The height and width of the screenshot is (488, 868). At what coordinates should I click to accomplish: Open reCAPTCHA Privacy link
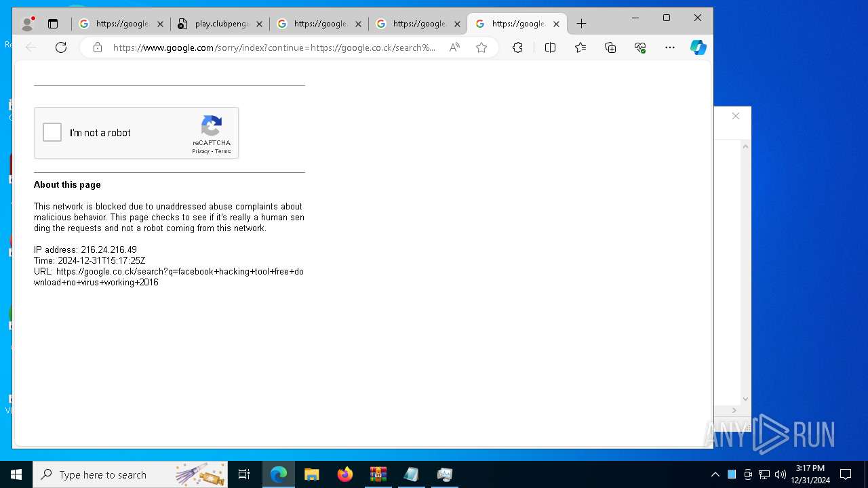pyautogui.click(x=200, y=151)
